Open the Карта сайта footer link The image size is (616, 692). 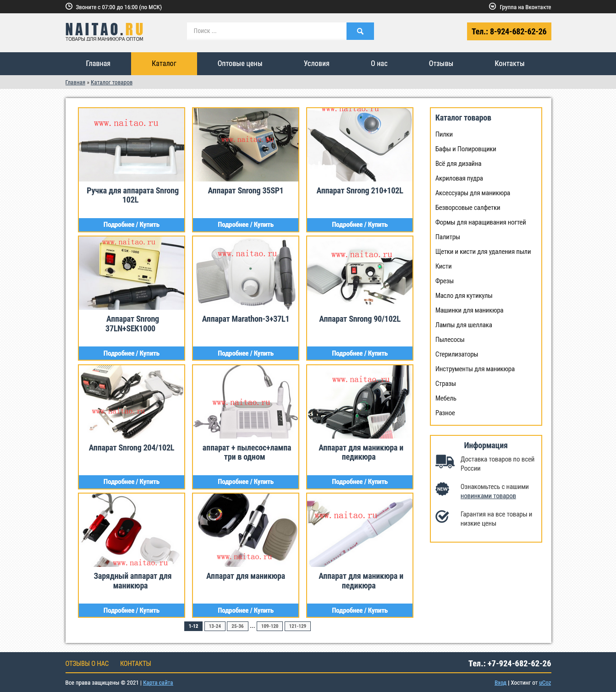click(x=158, y=683)
